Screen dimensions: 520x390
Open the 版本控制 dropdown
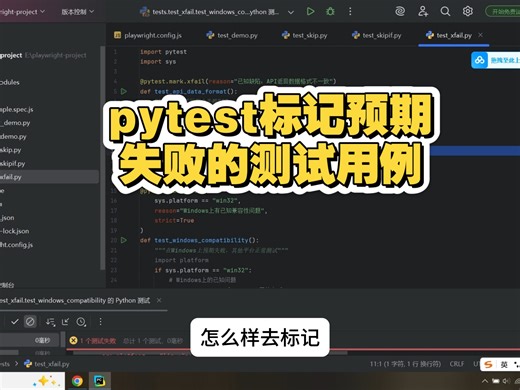pos(77,12)
